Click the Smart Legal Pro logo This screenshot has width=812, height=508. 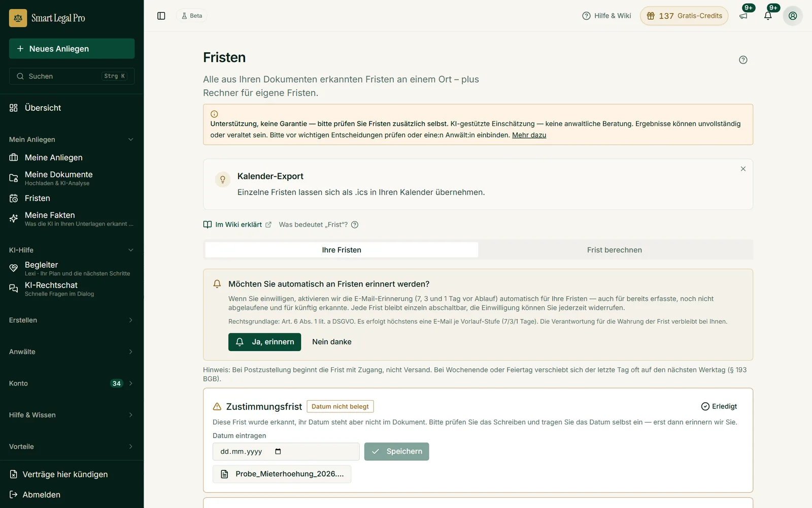[x=47, y=18]
